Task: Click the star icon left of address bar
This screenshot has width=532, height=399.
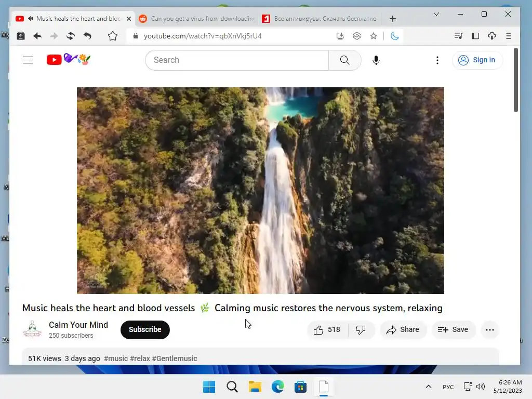Action: tap(113, 36)
